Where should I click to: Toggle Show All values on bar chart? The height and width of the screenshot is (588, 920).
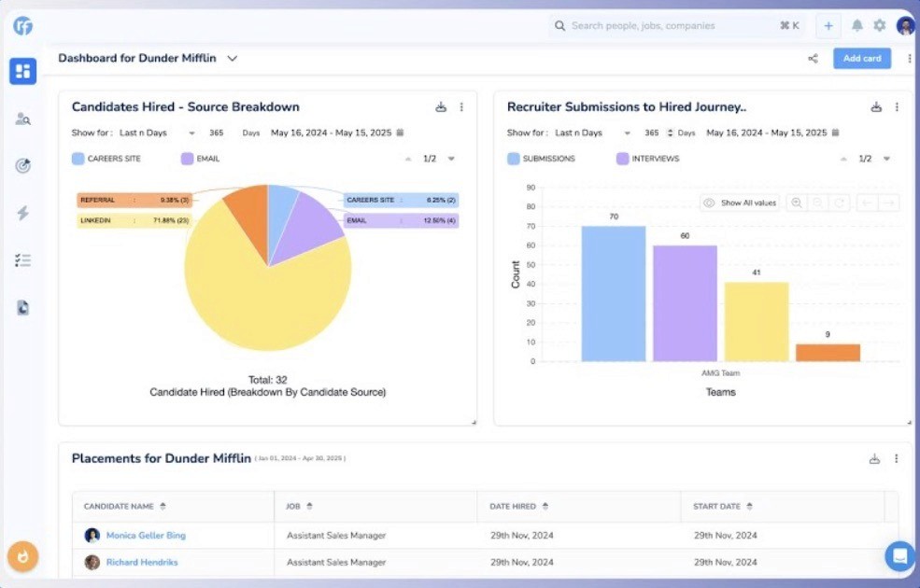[740, 203]
